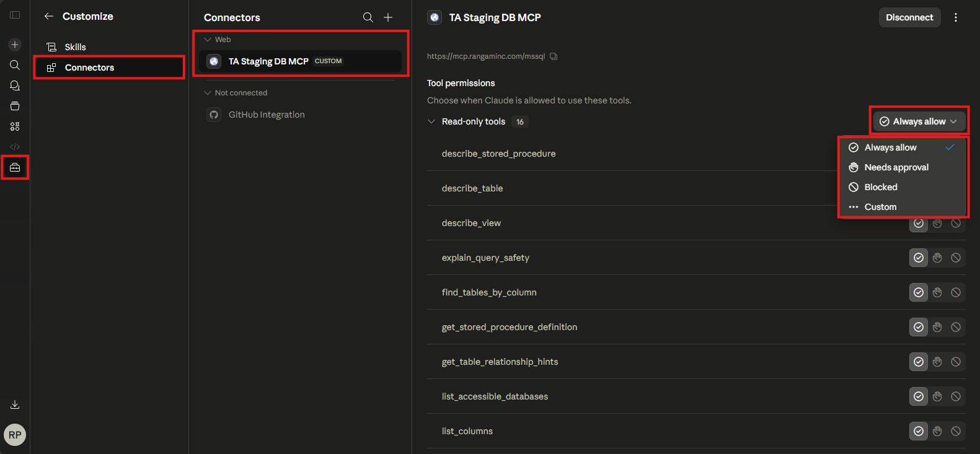Screen dimensions: 980x454
Task: Set find_tables_by_column to needs approval
Action: coord(937,292)
